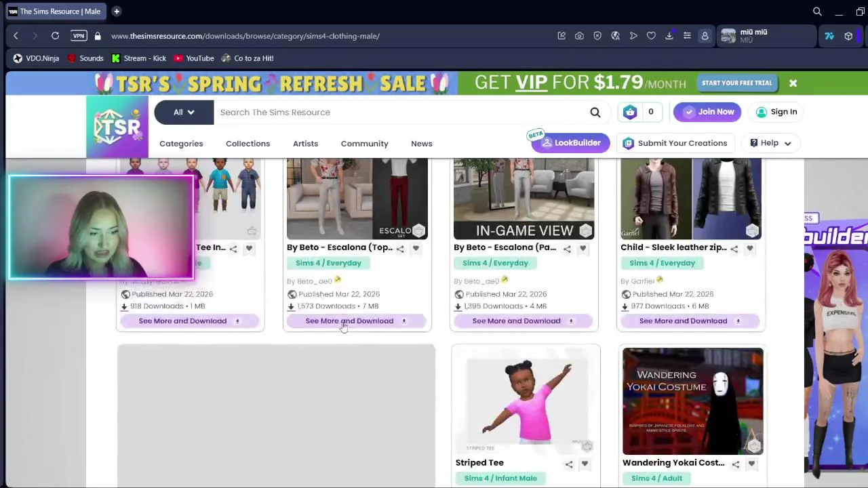Close the spring sale banner
Viewport: 868px width, 488px height.
793,83
